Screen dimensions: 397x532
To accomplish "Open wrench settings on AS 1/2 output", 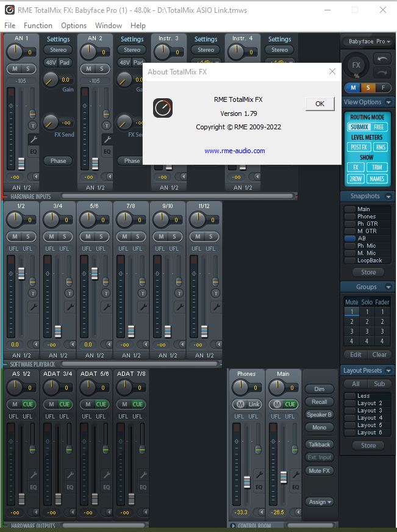I will tap(34, 475).
